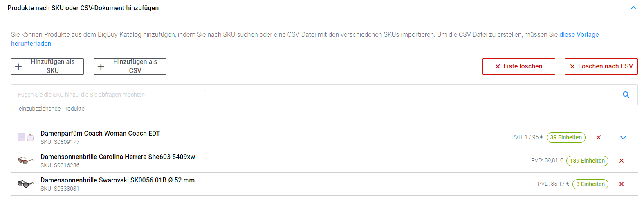Click the 189 Einheiten stock badge

point(587,161)
